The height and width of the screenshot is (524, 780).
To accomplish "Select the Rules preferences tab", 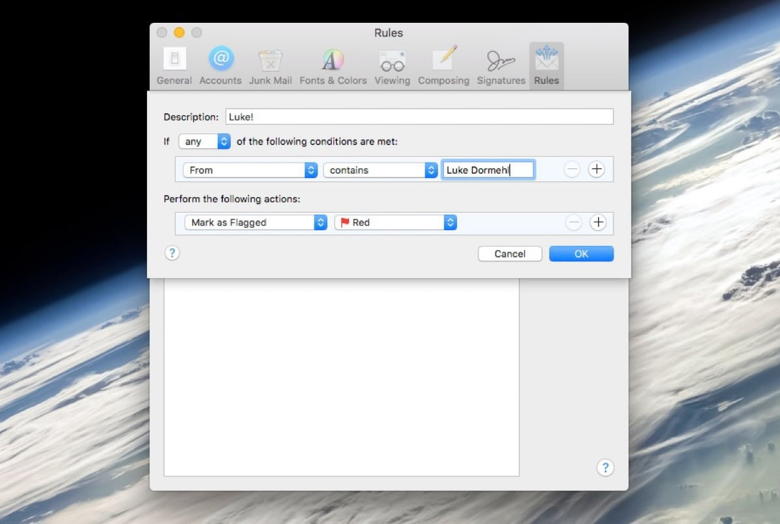I will (546, 66).
